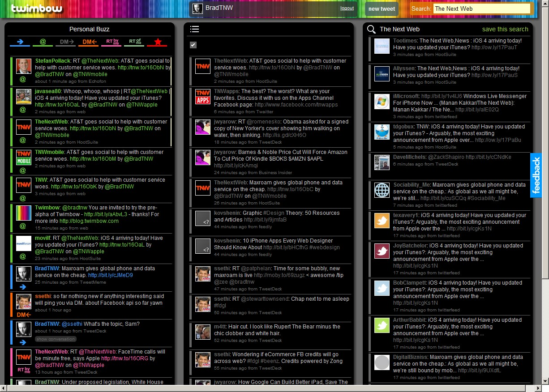Click iMicrosoft's Windows logo avatar
The image size is (549, 392).
382,102
